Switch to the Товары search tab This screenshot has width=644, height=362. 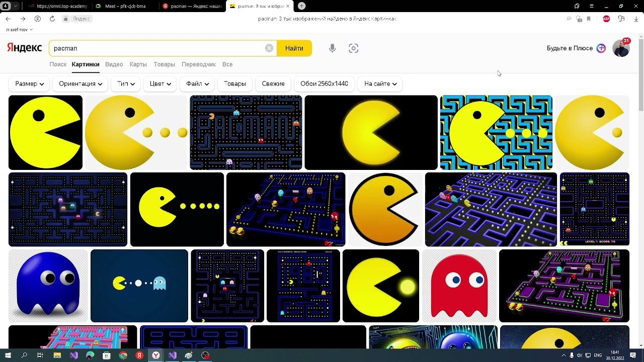(165, 64)
